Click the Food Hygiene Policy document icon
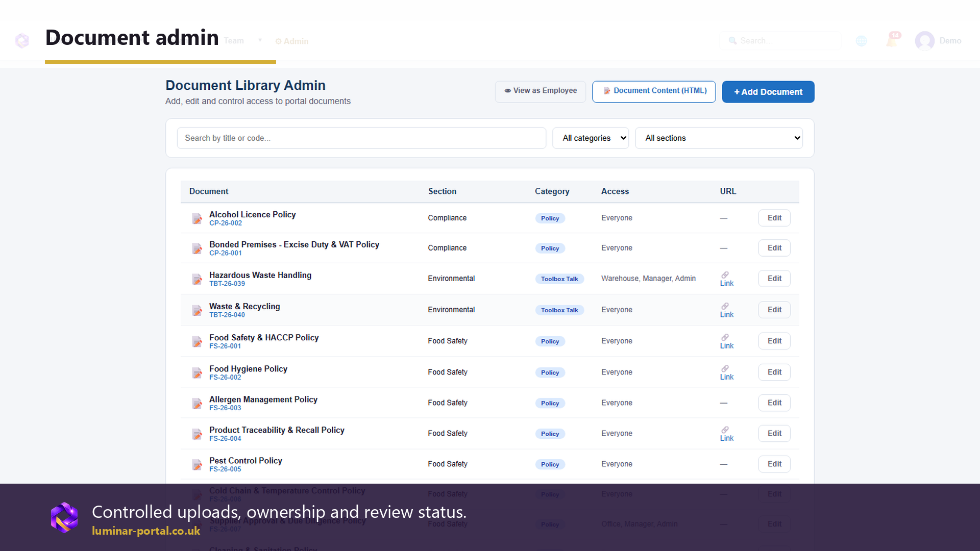 tap(197, 373)
